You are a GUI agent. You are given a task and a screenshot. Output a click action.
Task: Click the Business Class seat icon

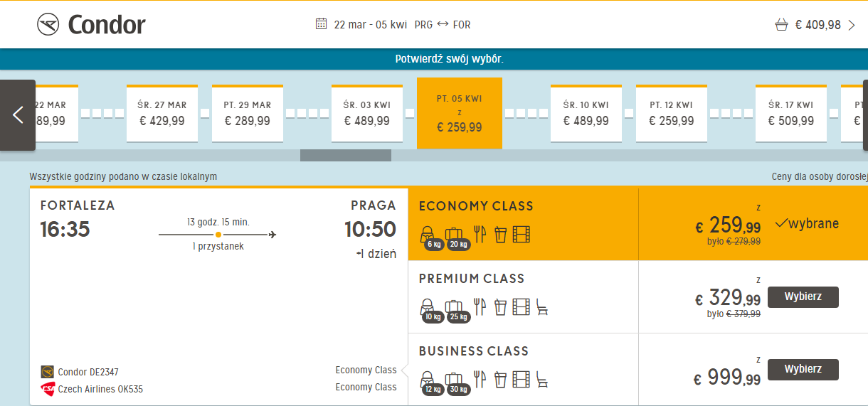542,379
